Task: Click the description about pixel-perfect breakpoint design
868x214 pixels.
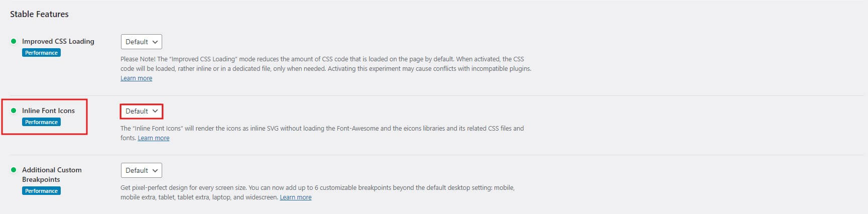Action: 317,188
